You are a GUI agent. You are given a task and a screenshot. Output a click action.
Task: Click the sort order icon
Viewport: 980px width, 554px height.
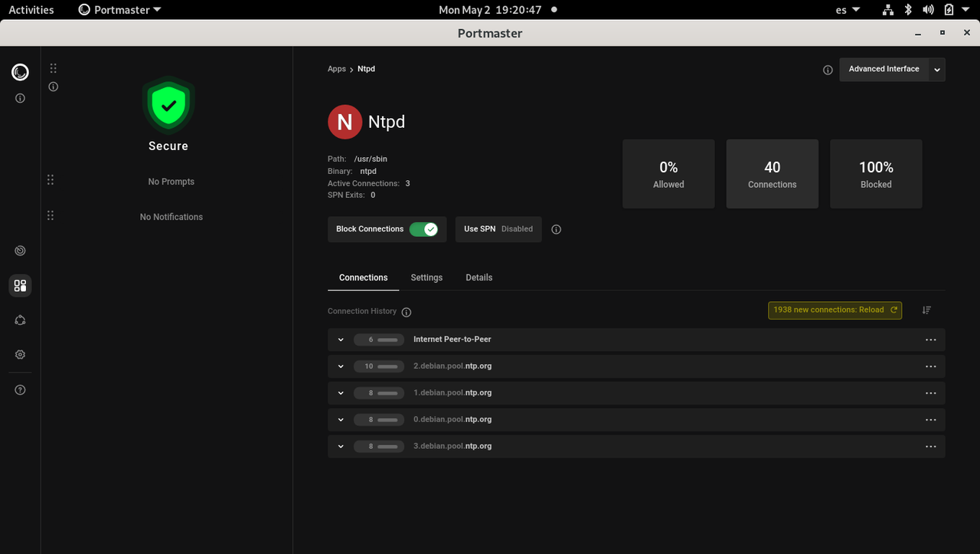[x=926, y=310]
